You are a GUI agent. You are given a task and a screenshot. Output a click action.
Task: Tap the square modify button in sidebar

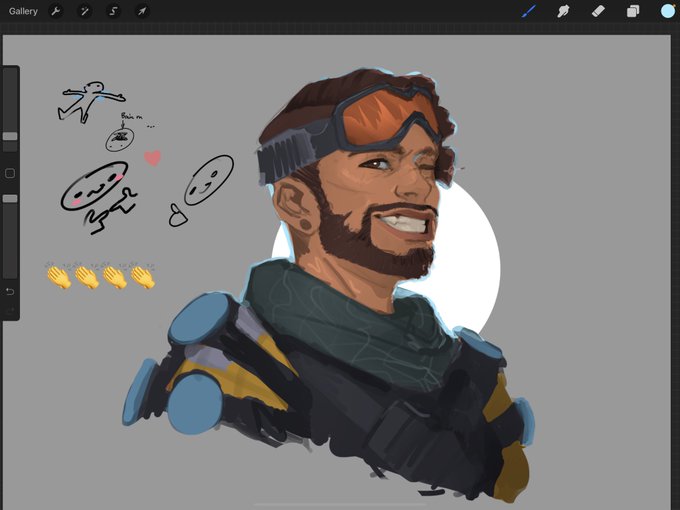point(10,173)
